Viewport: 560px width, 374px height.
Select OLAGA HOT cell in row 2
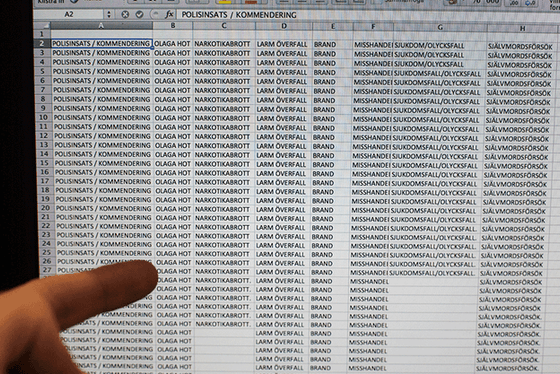click(x=173, y=44)
